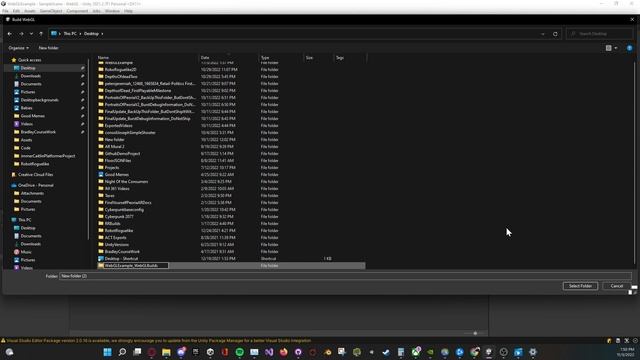
Task: Go forward with the dialog's forward arrow
Action: (x=21, y=34)
